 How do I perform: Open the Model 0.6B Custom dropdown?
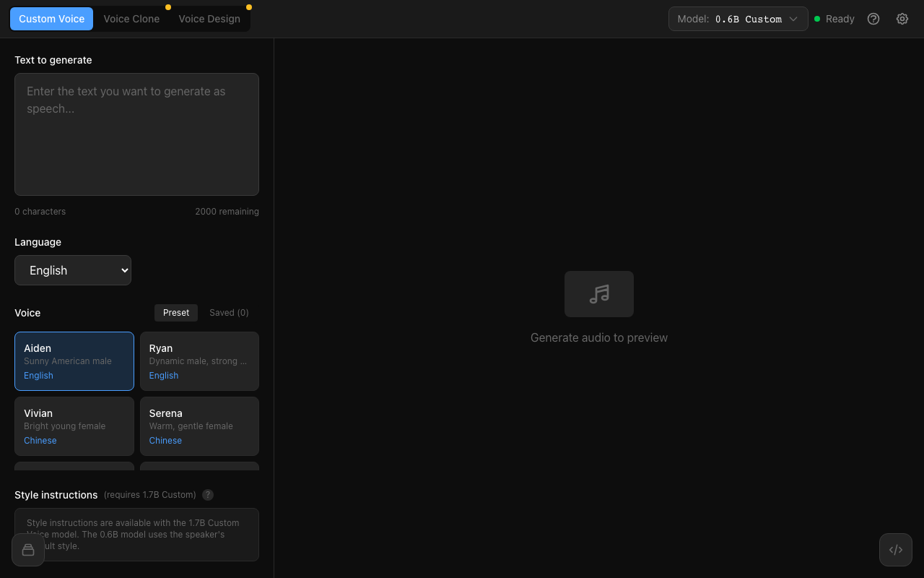(738, 19)
